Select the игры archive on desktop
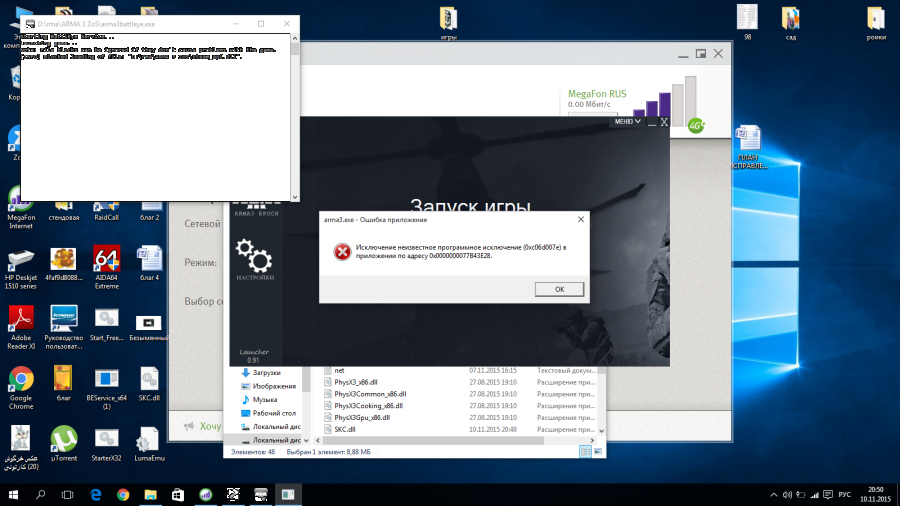The image size is (900, 506). tap(448, 23)
